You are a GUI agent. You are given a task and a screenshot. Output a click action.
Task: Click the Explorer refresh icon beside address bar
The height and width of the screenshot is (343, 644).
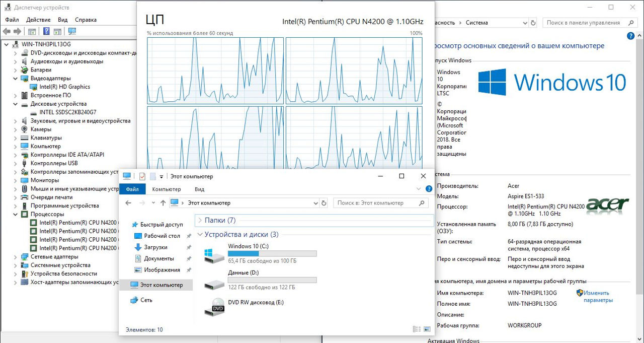[x=324, y=203]
